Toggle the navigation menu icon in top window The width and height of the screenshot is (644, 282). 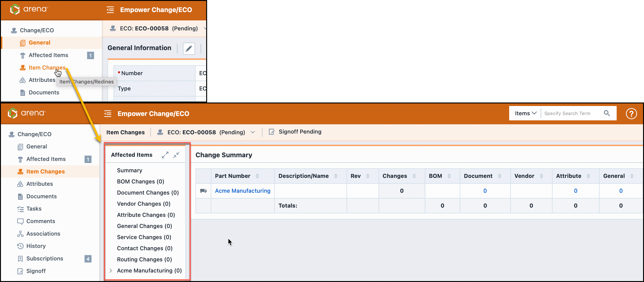pos(110,10)
